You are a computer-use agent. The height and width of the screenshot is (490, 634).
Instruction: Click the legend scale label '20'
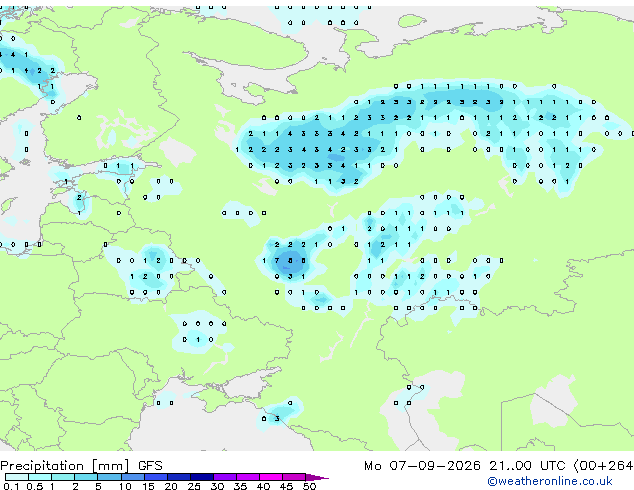[171, 486]
